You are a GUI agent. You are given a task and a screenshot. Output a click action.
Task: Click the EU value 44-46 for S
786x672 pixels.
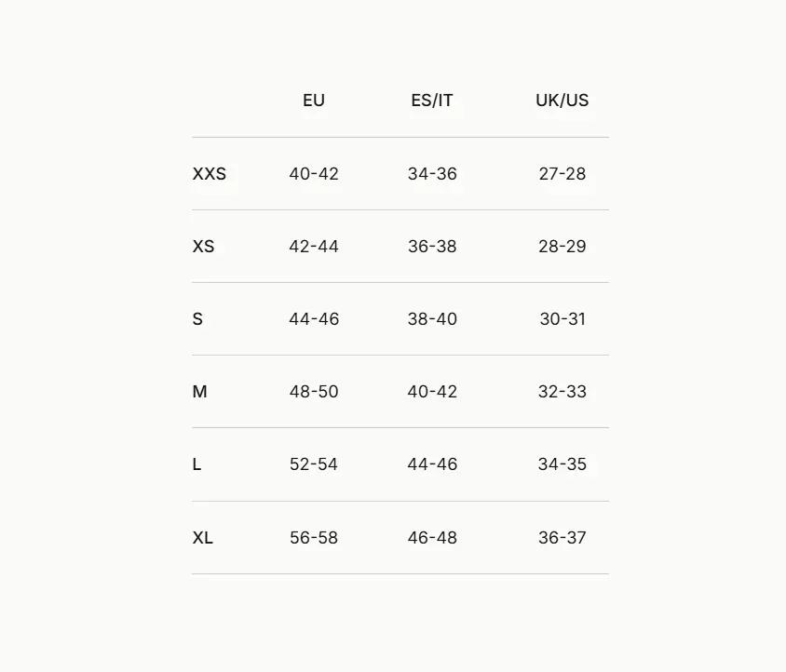[314, 318]
